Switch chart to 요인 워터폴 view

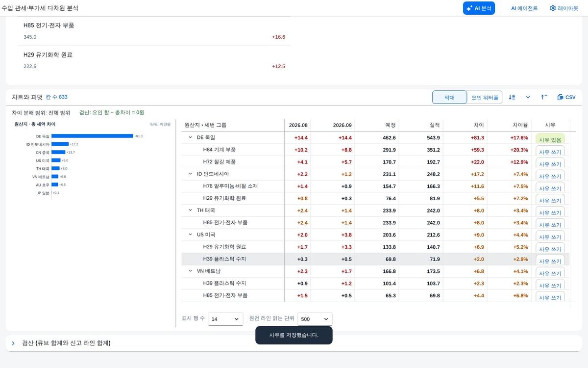485,97
